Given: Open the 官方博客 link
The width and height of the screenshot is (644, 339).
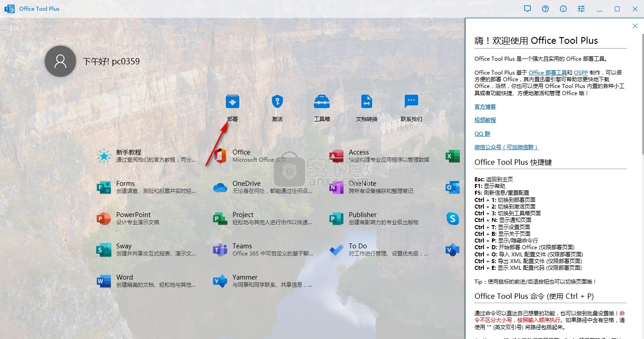Looking at the screenshot, I should tap(485, 107).
